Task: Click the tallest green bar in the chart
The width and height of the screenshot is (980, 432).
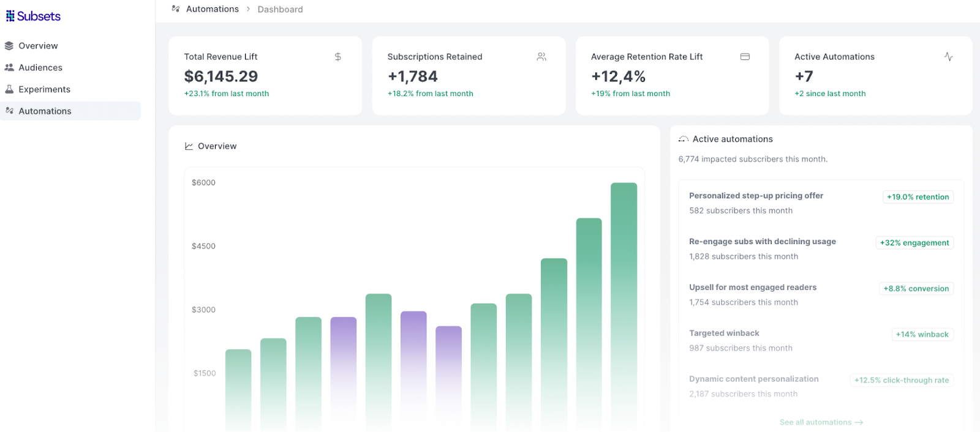Action: click(624, 306)
